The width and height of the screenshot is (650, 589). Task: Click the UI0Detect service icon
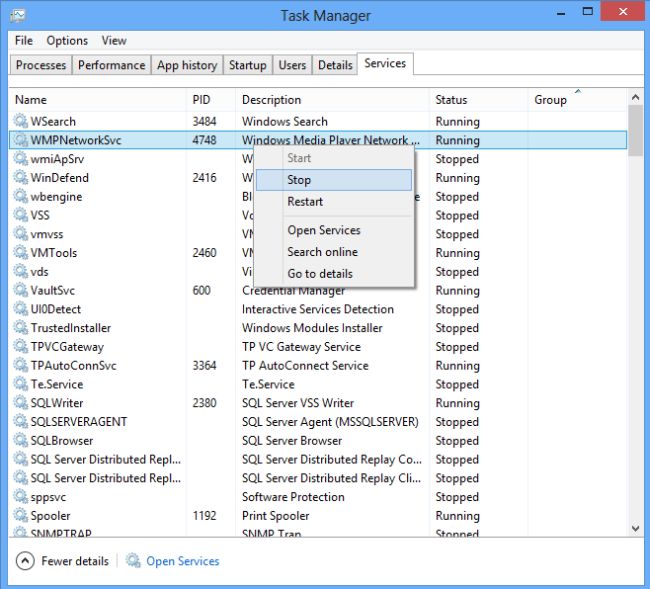pyautogui.click(x=20, y=309)
